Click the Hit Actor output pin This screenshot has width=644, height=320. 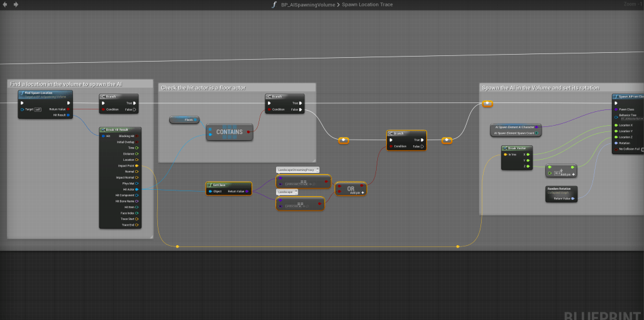click(x=137, y=189)
